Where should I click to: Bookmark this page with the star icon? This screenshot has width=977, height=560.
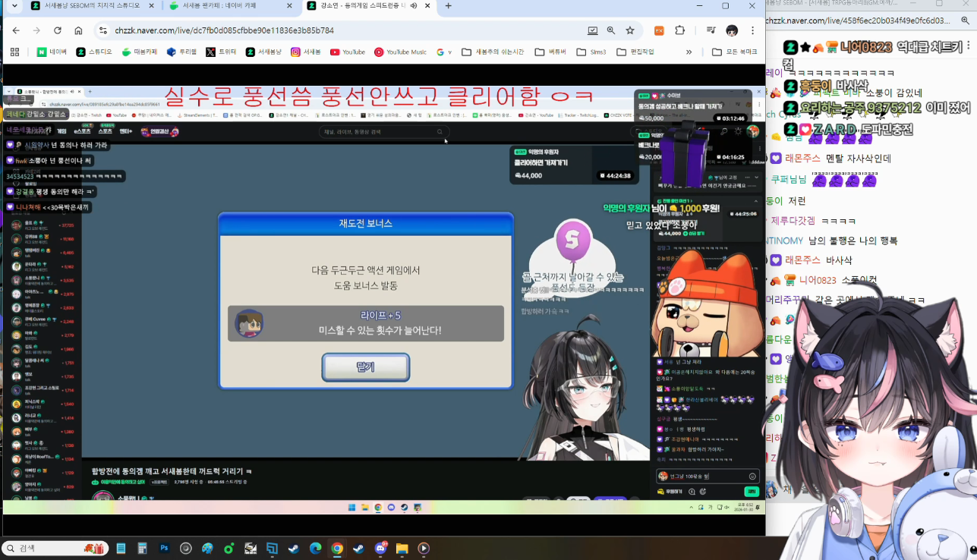[x=630, y=30]
